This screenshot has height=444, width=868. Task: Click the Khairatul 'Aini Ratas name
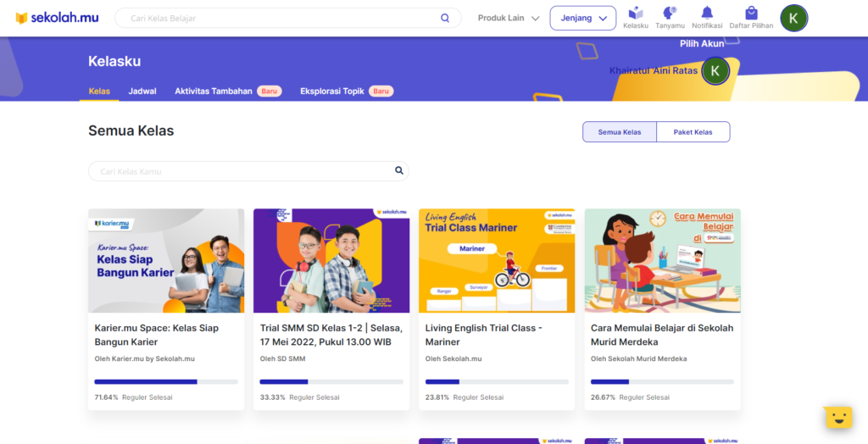tap(654, 71)
